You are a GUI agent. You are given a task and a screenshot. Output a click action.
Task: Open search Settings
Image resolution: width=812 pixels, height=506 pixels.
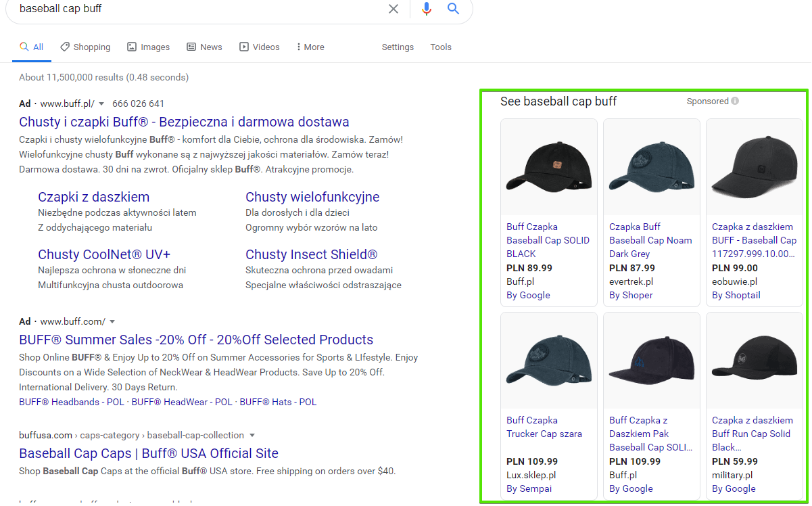398,47
